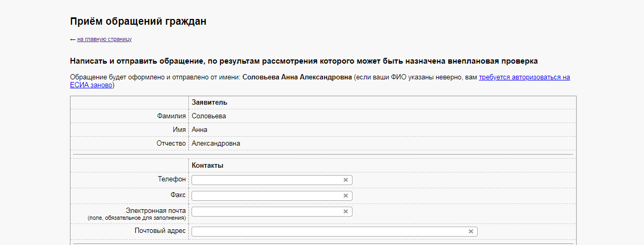Click the 'Телефон' field label
Screen dimensions: 644x245
[x=172, y=179]
